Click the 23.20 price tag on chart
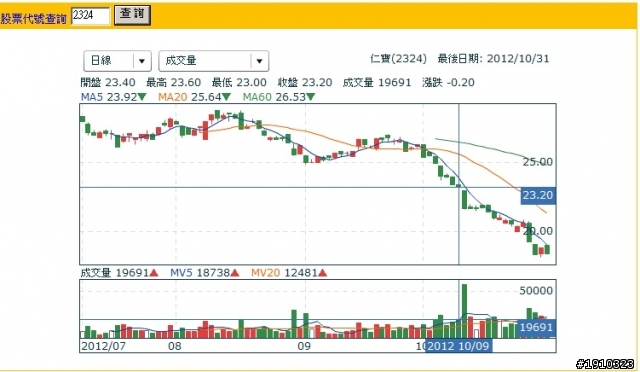Screen dimensions: 640x372 (538, 196)
